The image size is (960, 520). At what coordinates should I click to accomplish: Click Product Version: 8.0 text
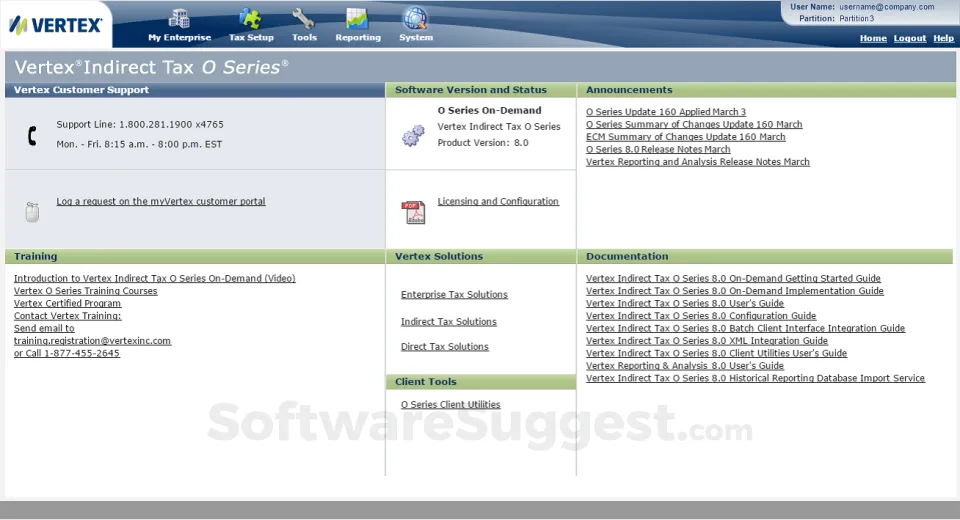click(x=483, y=143)
